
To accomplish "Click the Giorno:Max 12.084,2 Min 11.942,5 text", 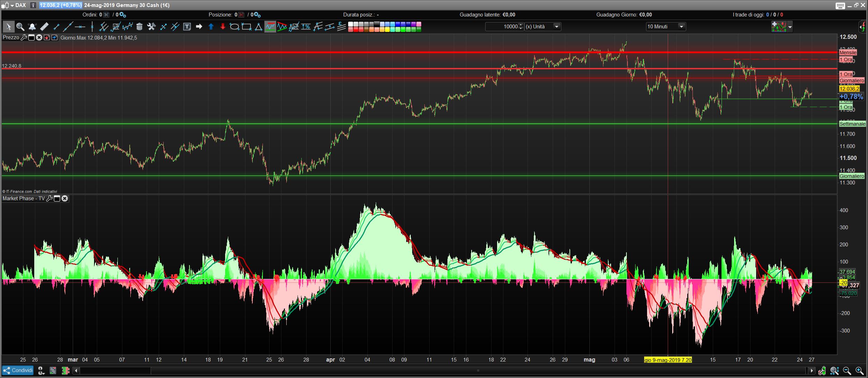I will click(99, 38).
